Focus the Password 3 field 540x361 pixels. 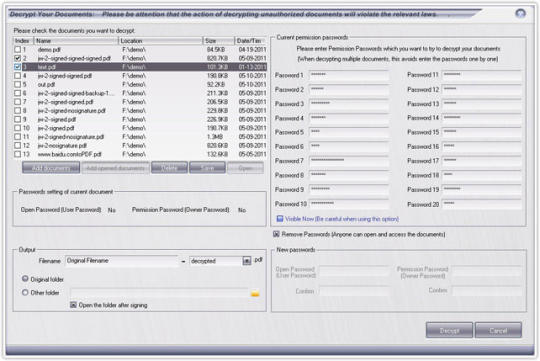[349, 104]
